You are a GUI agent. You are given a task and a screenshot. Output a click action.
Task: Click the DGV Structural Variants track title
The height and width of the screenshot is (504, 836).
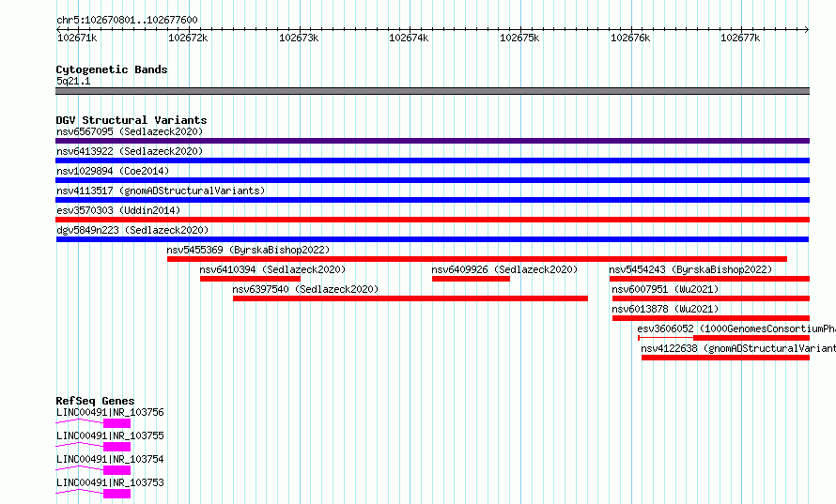point(132,120)
